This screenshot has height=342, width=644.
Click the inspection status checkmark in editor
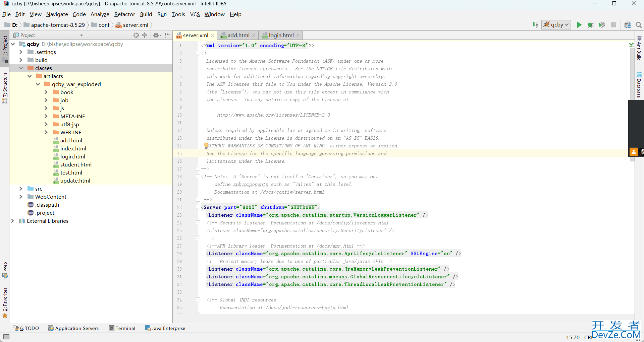(631, 45)
